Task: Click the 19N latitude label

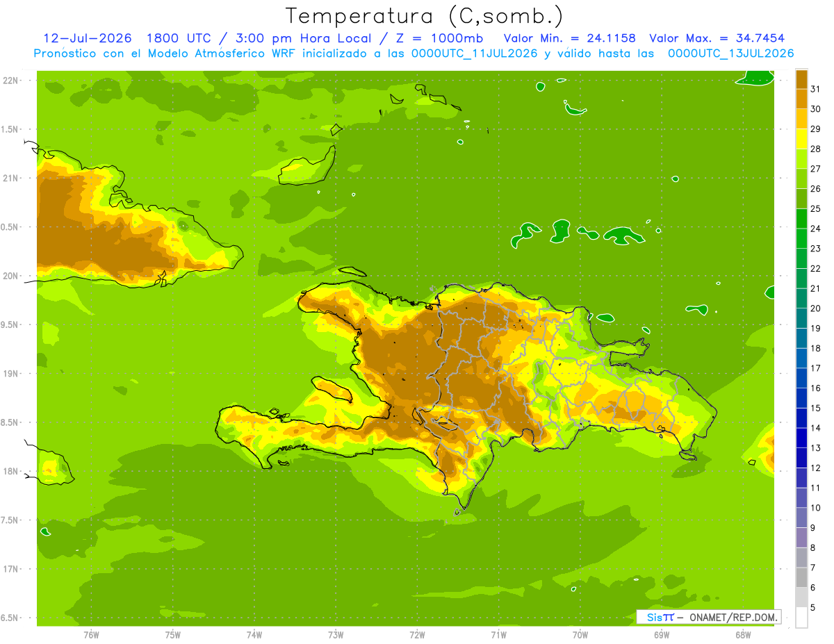Action: point(12,374)
